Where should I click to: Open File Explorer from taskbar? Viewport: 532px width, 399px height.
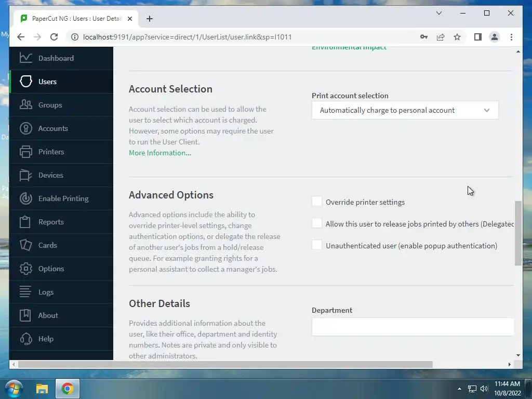42,389
